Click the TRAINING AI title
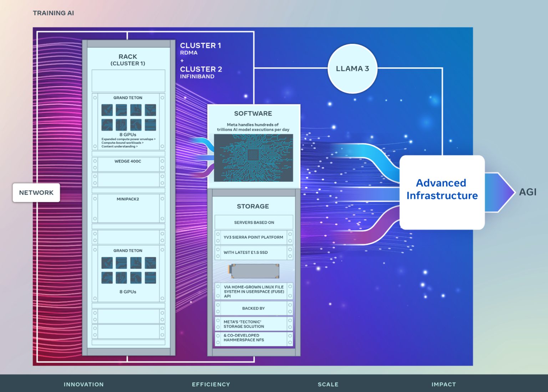Image resolution: width=548 pixels, height=392 pixels. pos(54,13)
